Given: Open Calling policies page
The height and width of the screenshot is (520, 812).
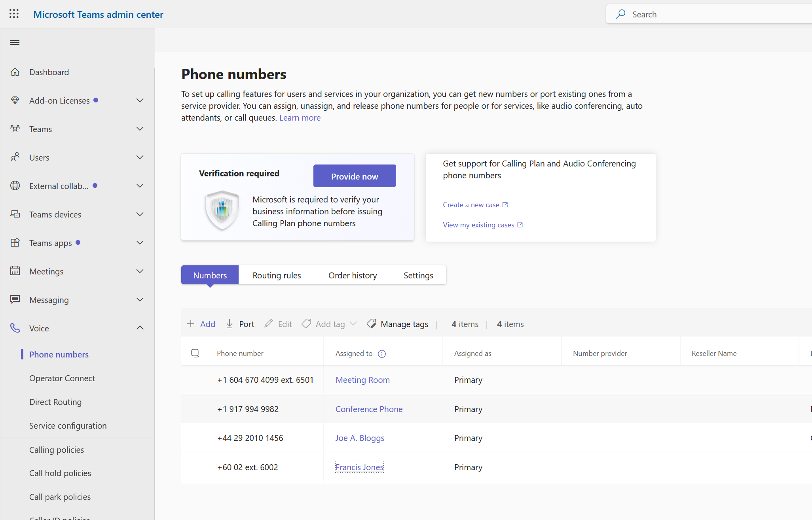Looking at the screenshot, I should point(57,450).
